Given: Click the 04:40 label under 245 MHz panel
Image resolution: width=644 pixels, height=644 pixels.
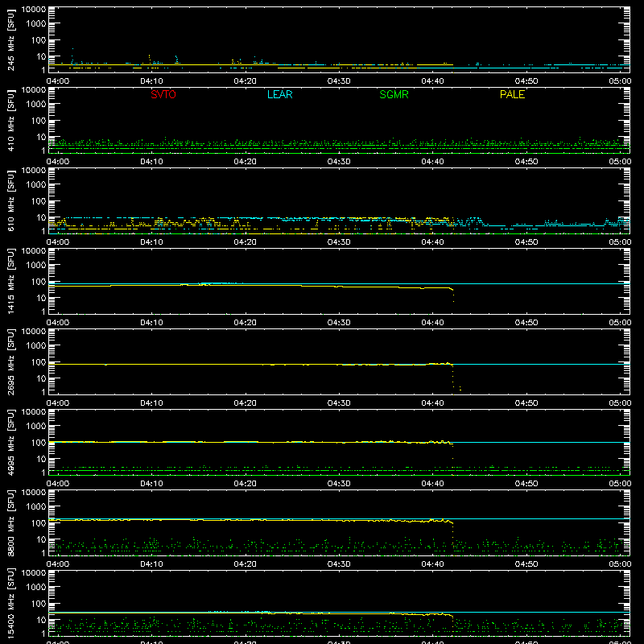Looking at the screenshot, I should [432, 81].
